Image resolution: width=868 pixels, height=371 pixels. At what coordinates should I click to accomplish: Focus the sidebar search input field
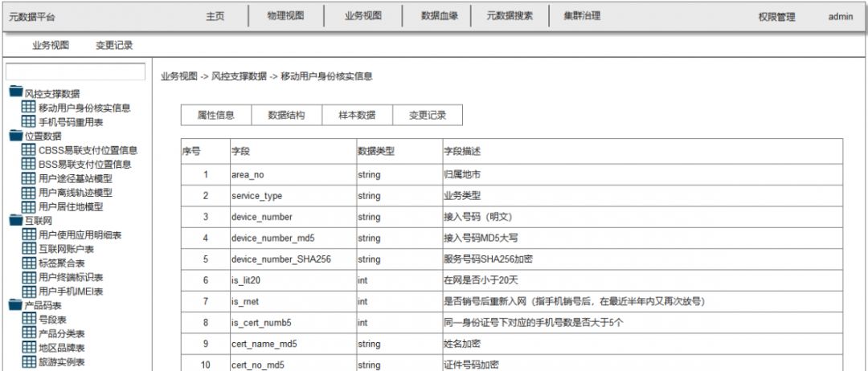pyautogui.click(x=76, y=71)
